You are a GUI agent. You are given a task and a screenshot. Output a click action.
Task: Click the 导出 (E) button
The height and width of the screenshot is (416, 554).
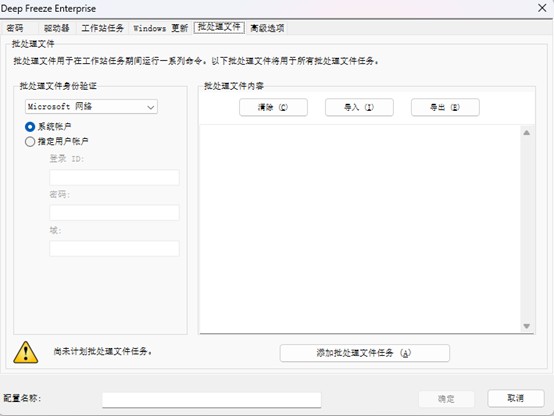[x=445, y=107]
